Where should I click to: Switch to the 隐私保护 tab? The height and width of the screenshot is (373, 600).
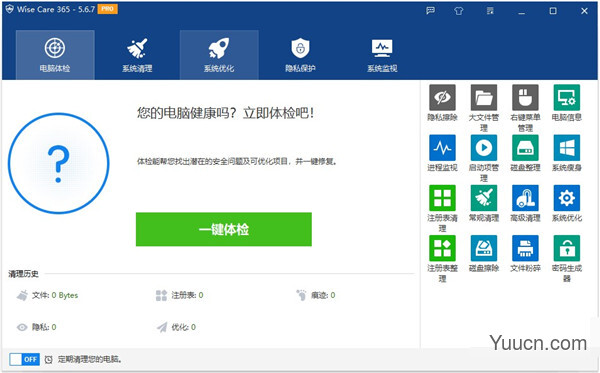coord(300,55)
